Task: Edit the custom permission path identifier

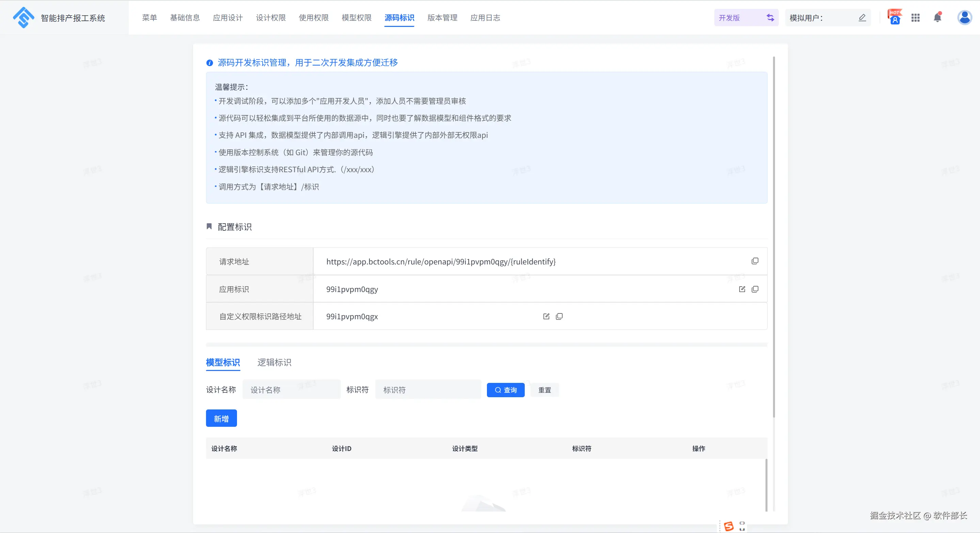Action: point(546,316)
